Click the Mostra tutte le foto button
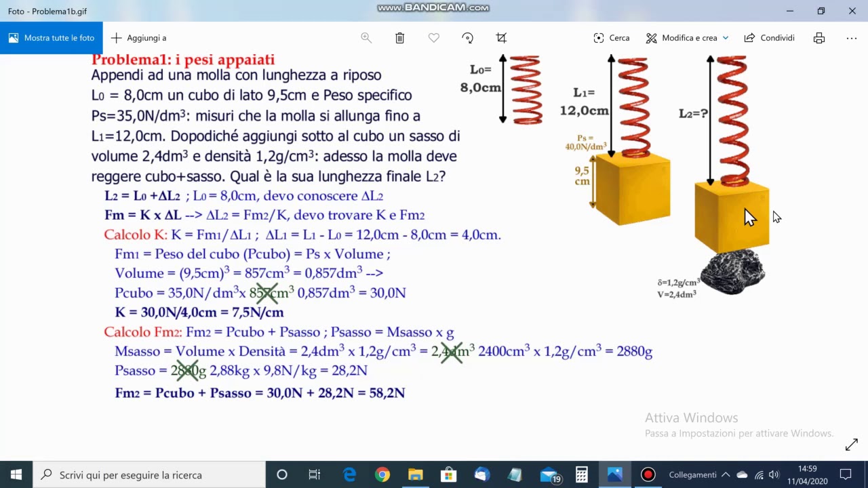This screenshot has width=868, height=488. pyautogui.click(x=52, y=38)
